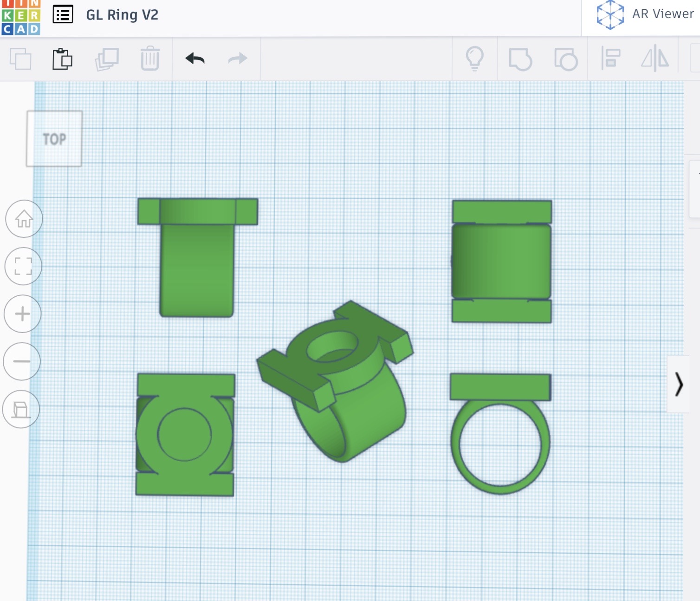
Task: Open the AR Viewer
Action: click(x=646, y=14)
